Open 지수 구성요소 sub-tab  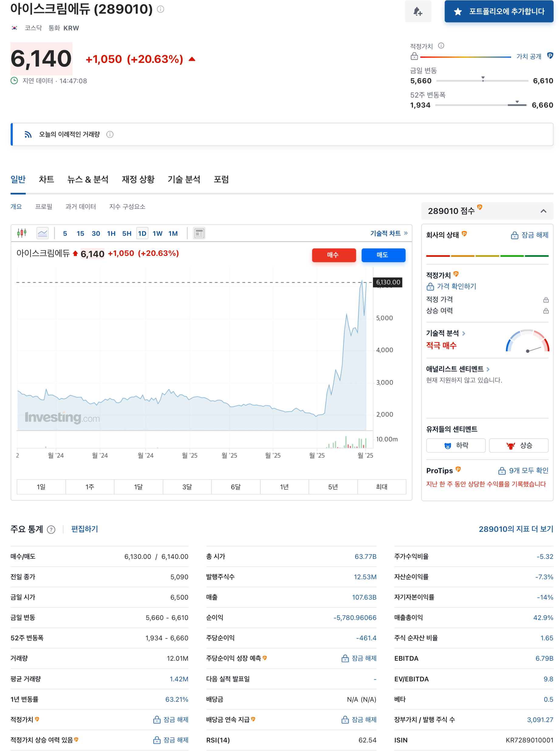point(127,206)
